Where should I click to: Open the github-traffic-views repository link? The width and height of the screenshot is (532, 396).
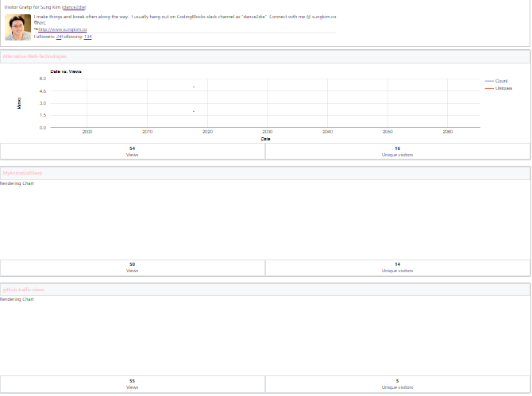(x=23, y=289)
